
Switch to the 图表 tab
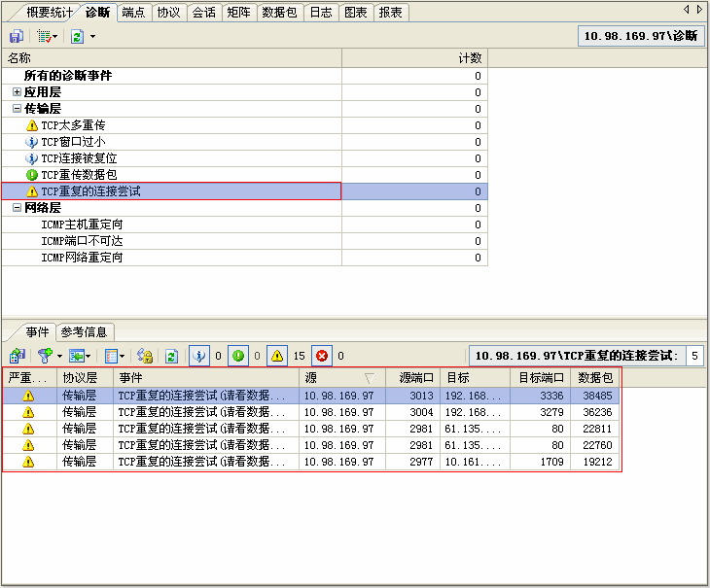[x=356, y=13]
